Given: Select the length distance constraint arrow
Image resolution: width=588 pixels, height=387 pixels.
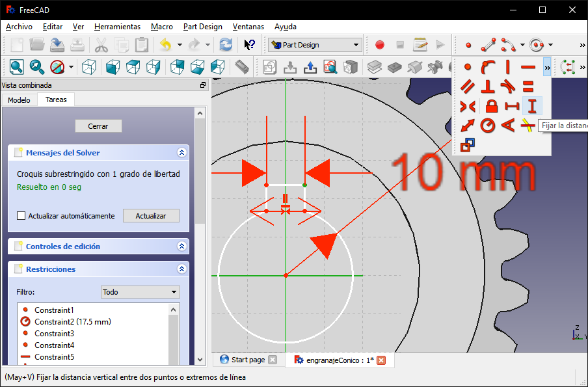Looking at the screenshot, I should click(x=467, y=126).
